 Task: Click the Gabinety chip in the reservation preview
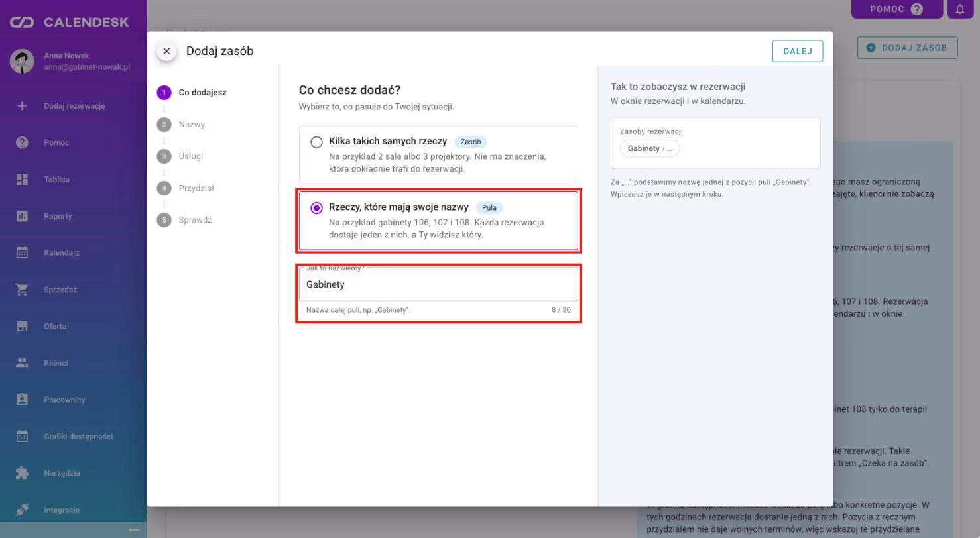650,148
